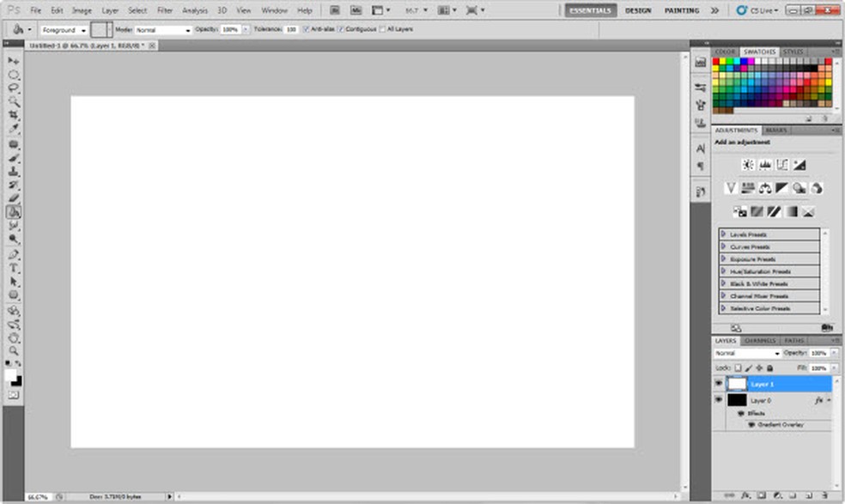Hide Layer 1 with its eye icon
Viewport: 845px width, 504px height.
pos(718,384)
